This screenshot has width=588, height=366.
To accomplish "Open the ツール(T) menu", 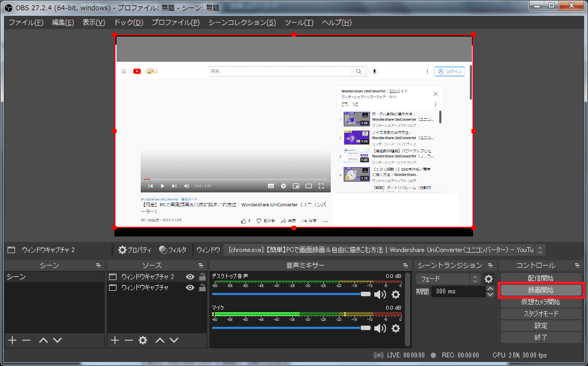I will coord(299,23).
